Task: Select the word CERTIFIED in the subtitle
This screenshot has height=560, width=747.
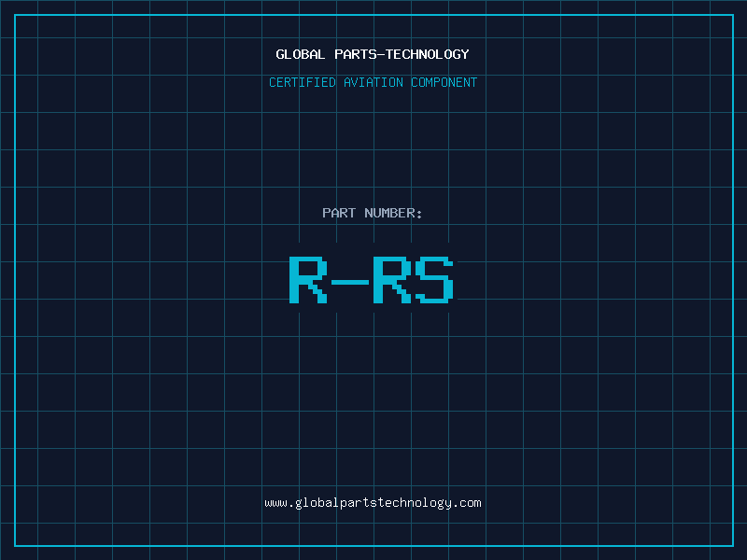Action: (x=303, y=83)
